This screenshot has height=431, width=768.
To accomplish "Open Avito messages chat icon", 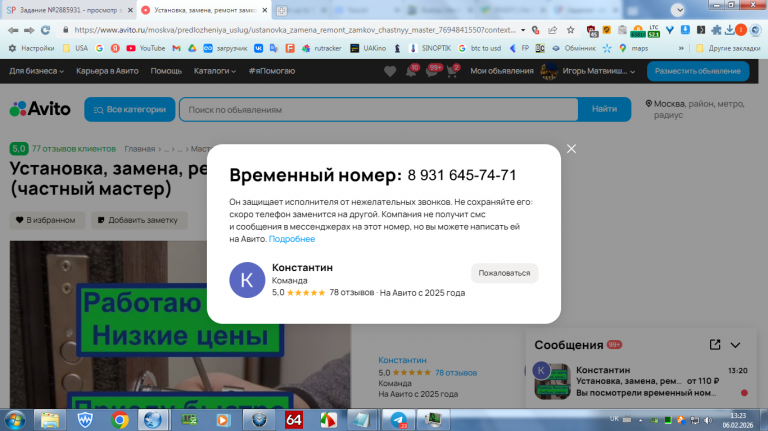I will 432,72.
